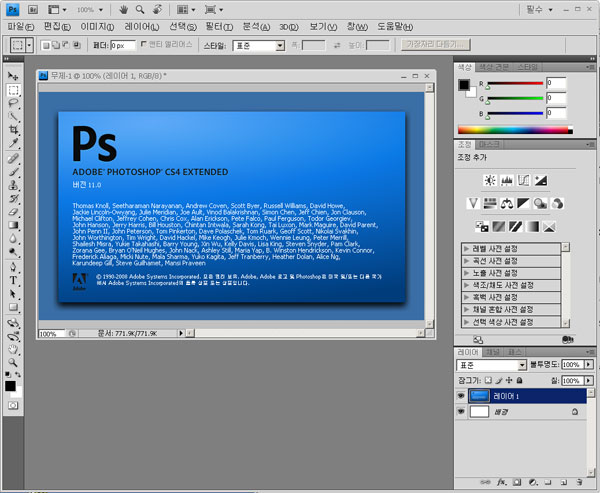Select the Brush tool
The image size is (600, 493).
[x=13, y=171]
